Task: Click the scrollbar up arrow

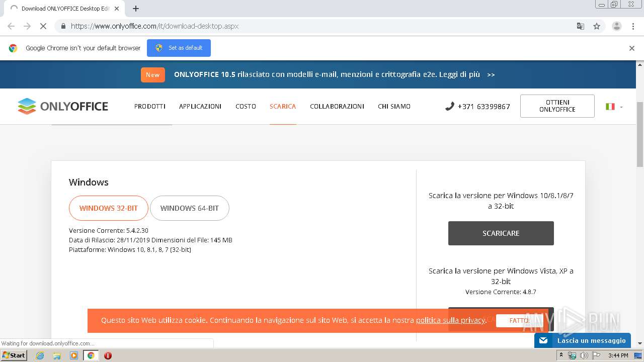Action: click(x=640, y=65)
